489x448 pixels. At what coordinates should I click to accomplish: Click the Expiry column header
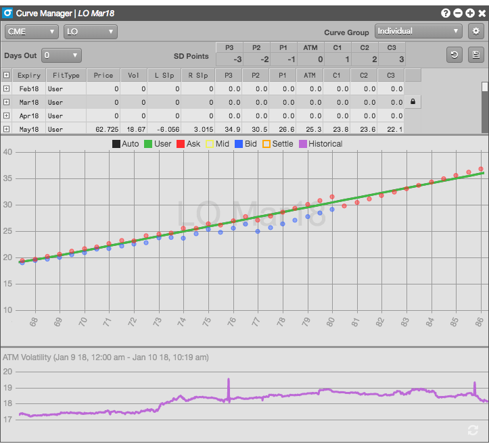click(x=29, y=76)
